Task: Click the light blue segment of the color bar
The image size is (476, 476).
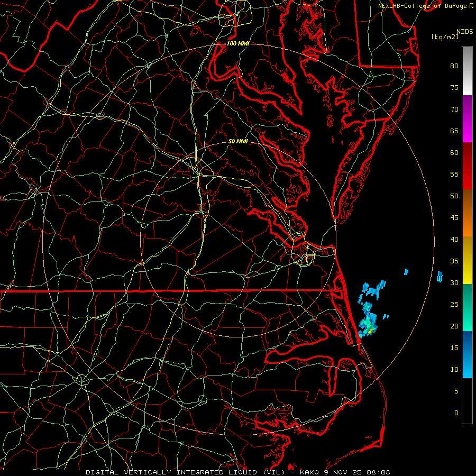Action: click(x=467, y=354)
